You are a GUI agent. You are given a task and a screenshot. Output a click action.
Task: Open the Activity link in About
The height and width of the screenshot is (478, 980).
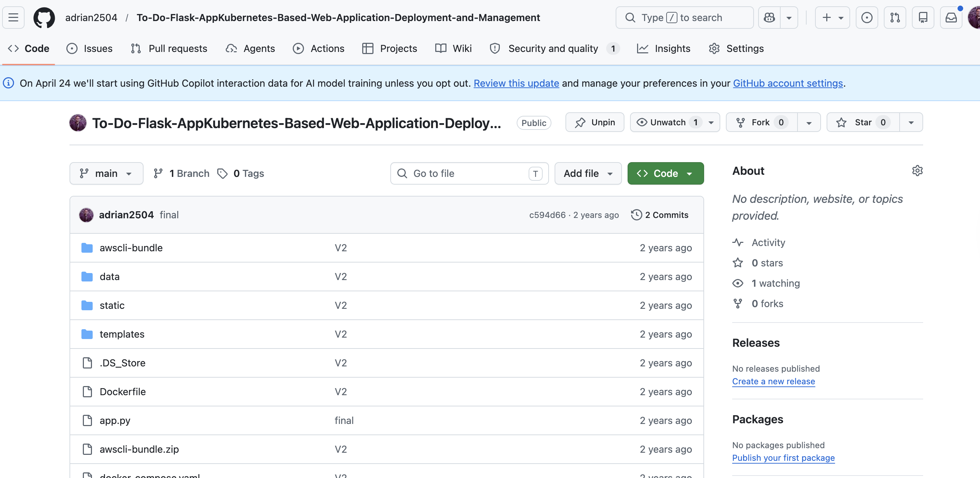(x=759, y=243)
